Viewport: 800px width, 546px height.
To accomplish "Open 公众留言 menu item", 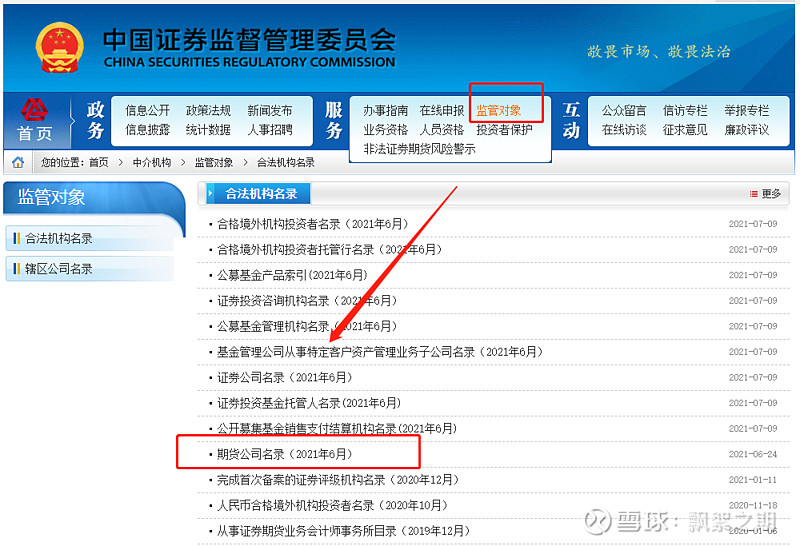I will coord(624,110).
